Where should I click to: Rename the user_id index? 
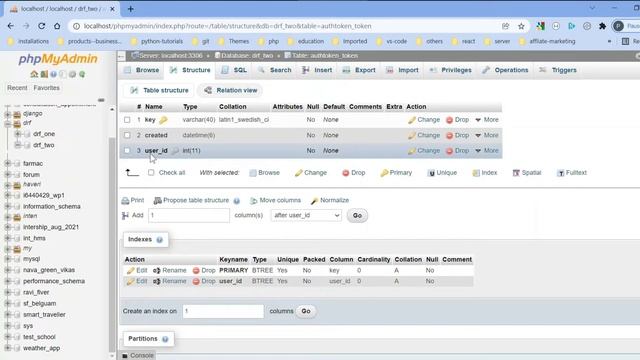(x=169, y=281)
